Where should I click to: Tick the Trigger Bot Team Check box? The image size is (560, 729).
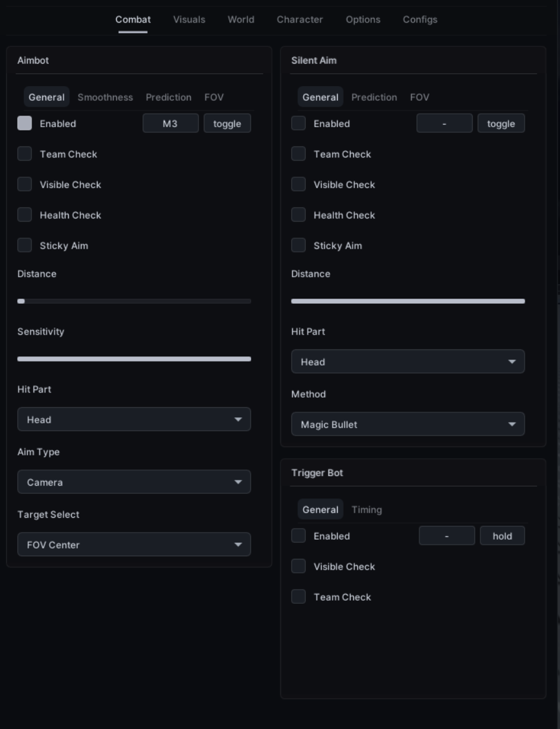(x=299, y=597)
